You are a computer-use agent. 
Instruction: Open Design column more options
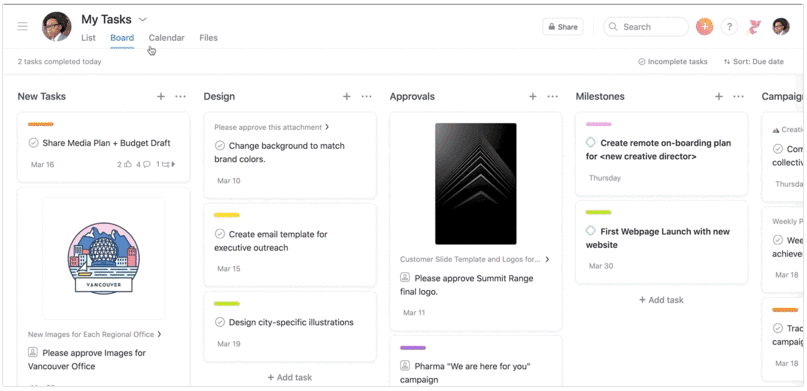(x=366, y=96)
